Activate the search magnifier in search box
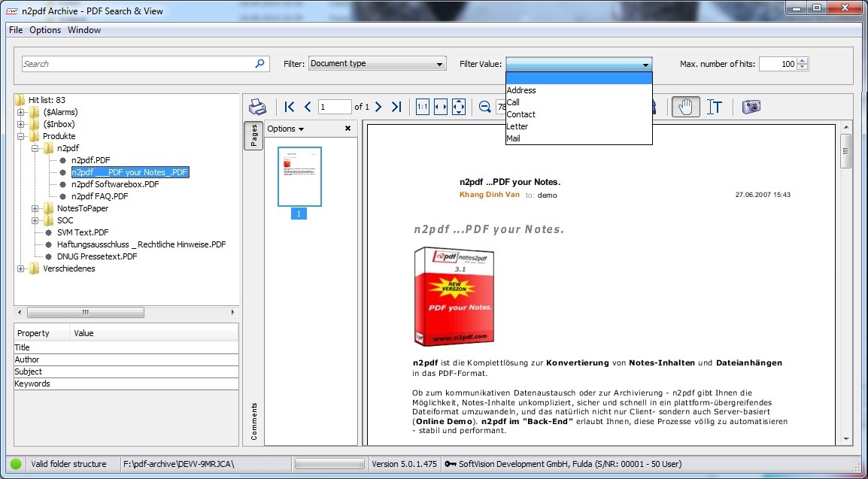 pyautogui.click(x=259, y=64)
